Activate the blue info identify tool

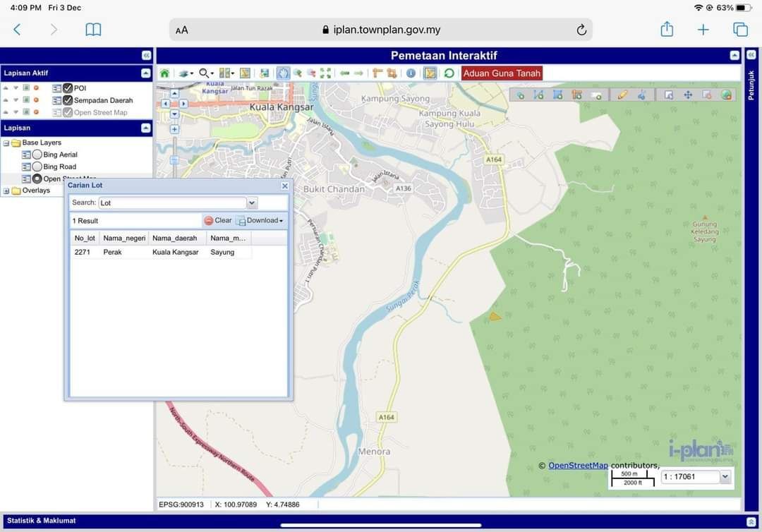click(411, 73)
